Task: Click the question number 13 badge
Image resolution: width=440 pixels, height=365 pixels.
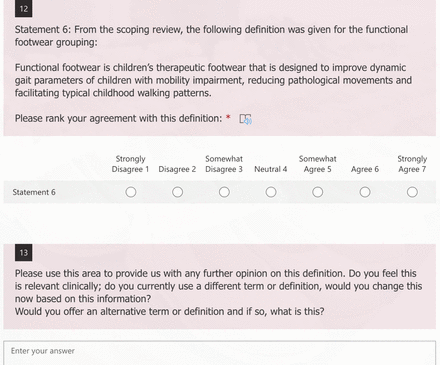Action: [x=24, y=253]
